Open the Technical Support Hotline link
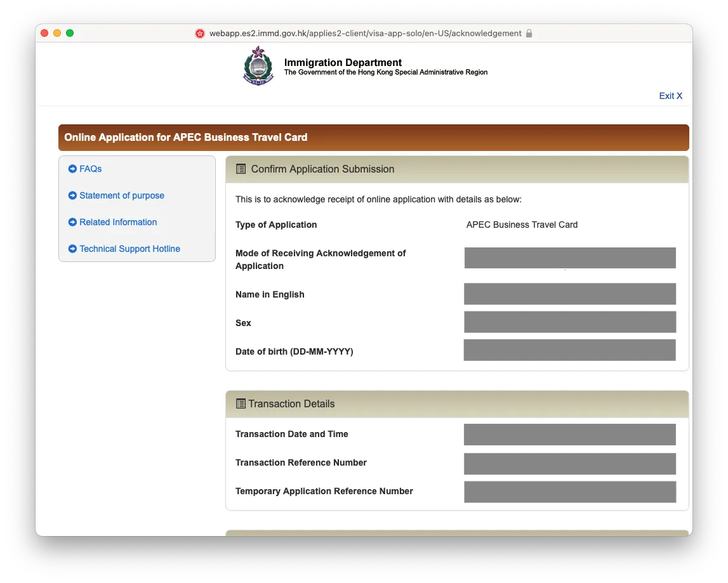This screenshot has height=583, width=728. click(x=129, y=249)
